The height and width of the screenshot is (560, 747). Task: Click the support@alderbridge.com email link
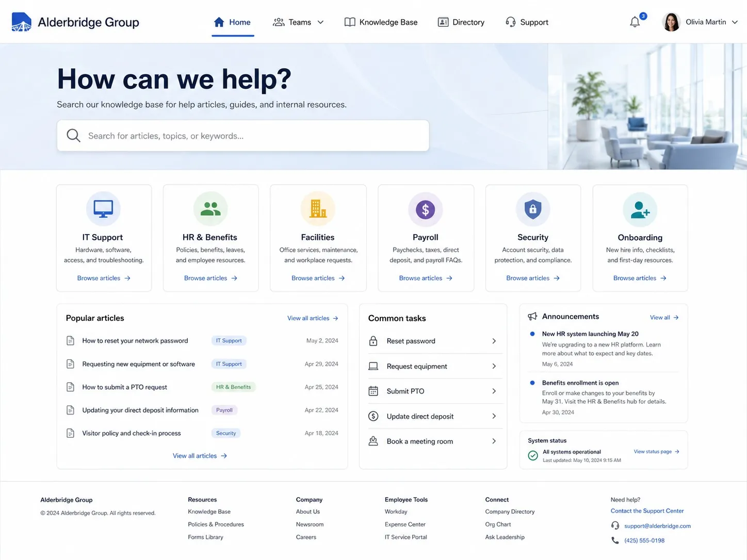657,526
